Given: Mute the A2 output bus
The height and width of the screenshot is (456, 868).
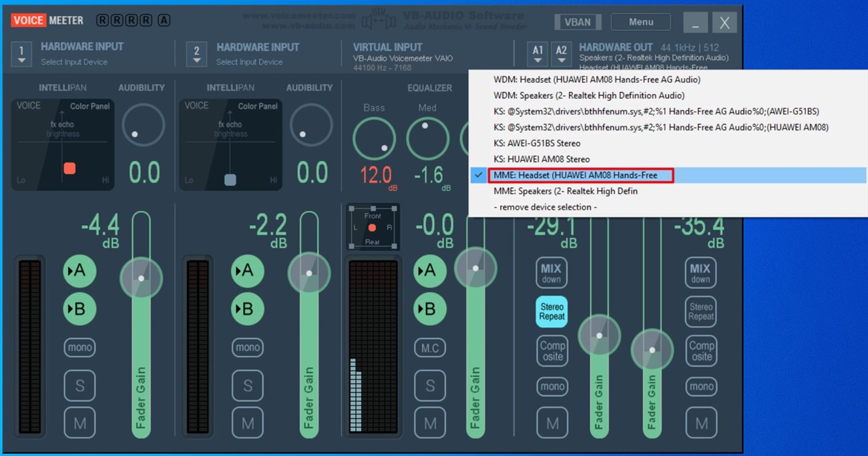Looking at the screenshot, I should tap(701, 423).
